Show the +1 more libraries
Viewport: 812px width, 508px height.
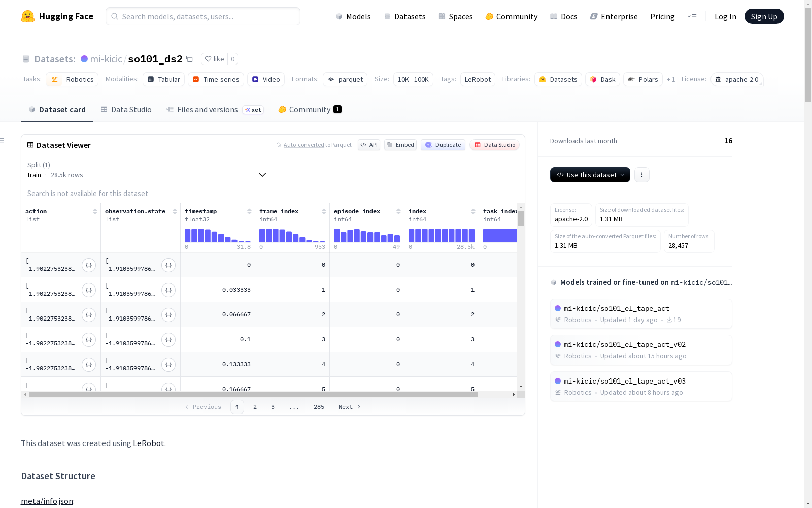pyautogui.click(x=671, y=79)
